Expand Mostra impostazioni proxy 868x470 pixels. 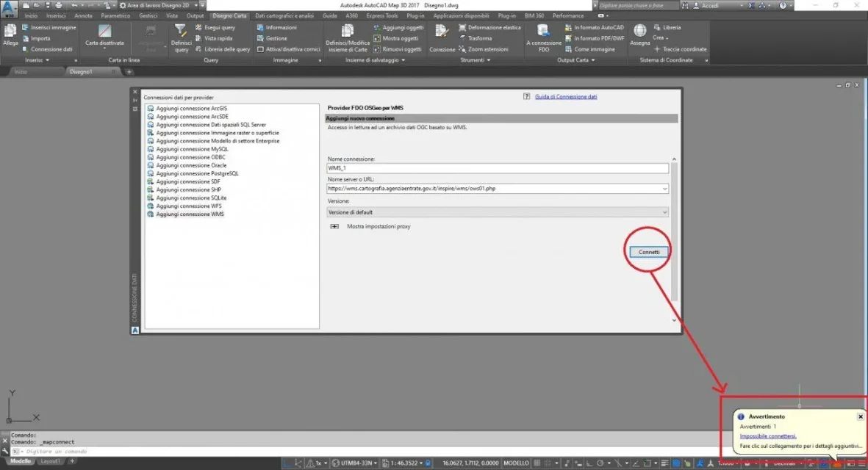click(334, 227)
